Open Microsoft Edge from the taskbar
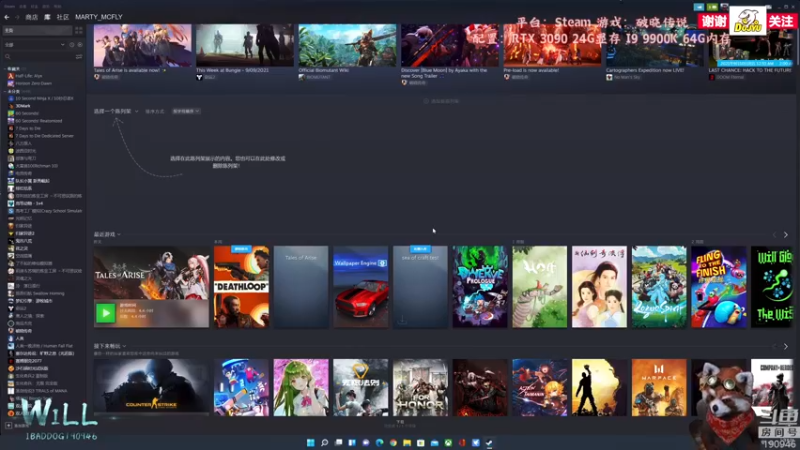Screen dimensions: 800x450 coord(380,442)
